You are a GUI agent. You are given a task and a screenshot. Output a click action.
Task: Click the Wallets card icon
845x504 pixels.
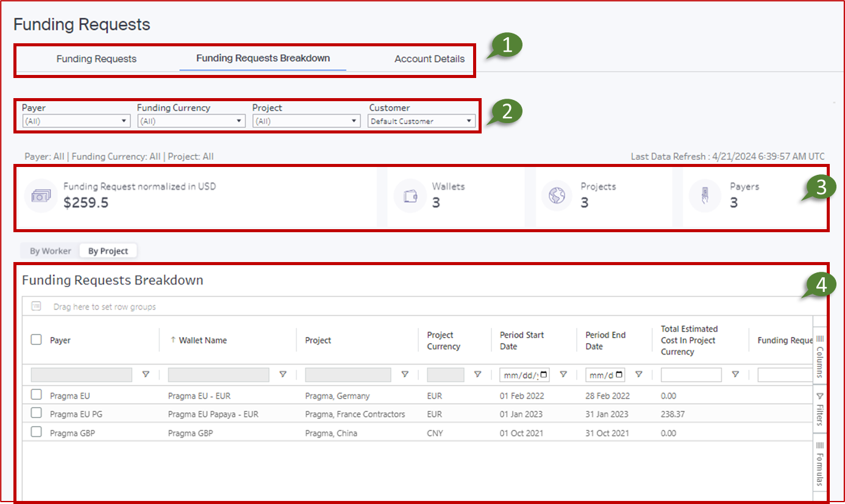tap(410, 196)
